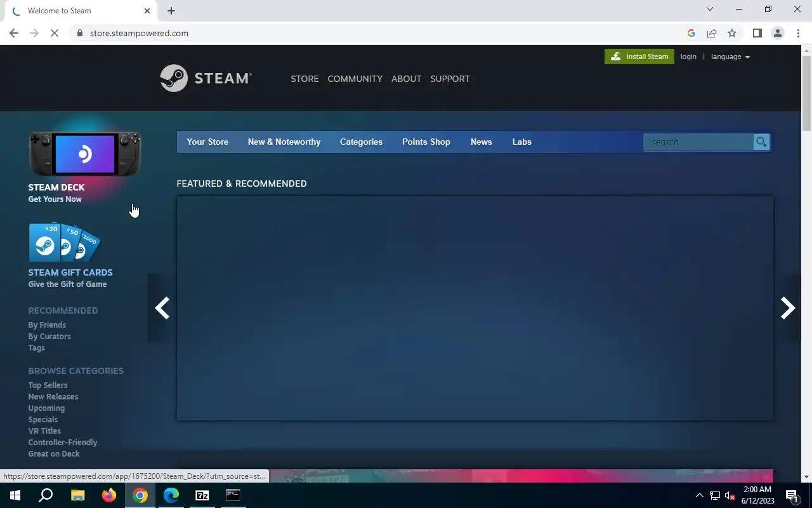
Task: Click the Steam logo in header
Action: [206, 78]
